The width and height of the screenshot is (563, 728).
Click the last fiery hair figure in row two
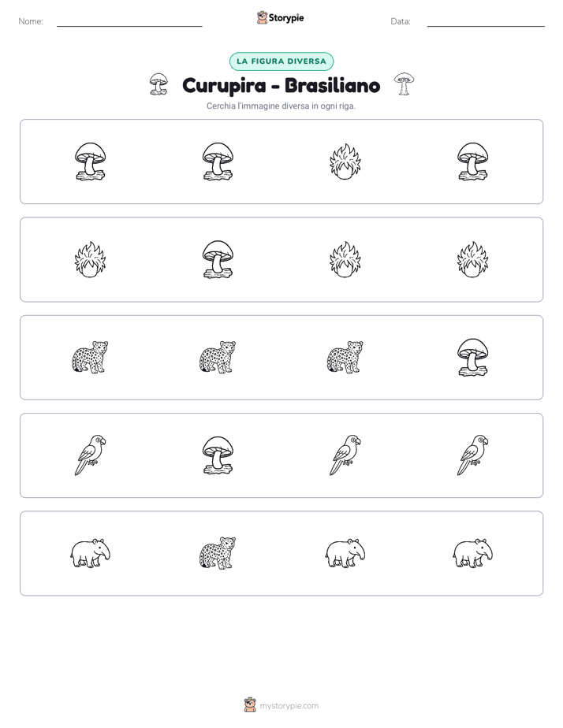point(473,259)
